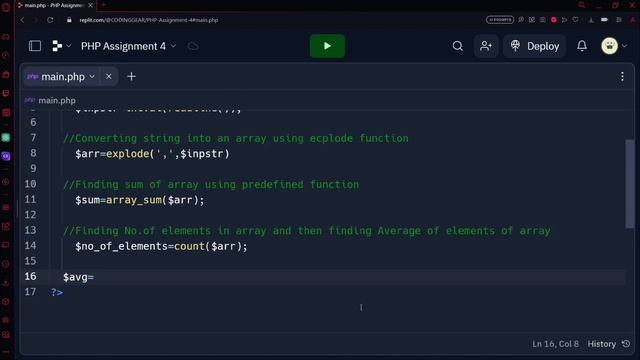The image size is (640, 360).
Task: Click the heart bookmark icon in address bar
Action: point(575,20)
